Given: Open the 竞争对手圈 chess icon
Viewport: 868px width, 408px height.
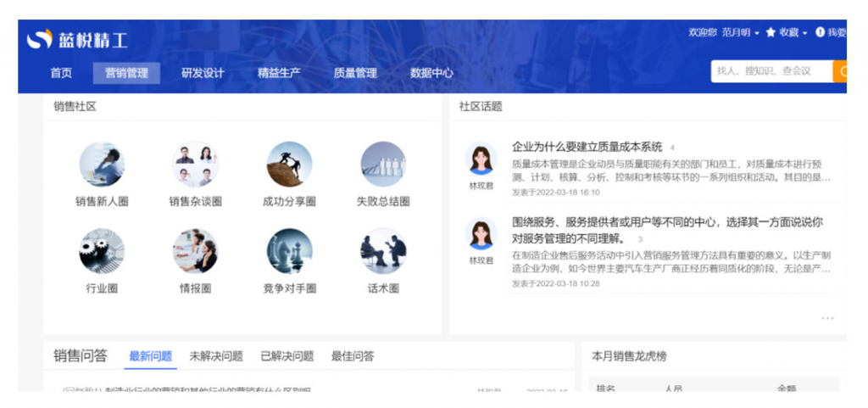Looking at the screenshot, I should tap(289, 250).
